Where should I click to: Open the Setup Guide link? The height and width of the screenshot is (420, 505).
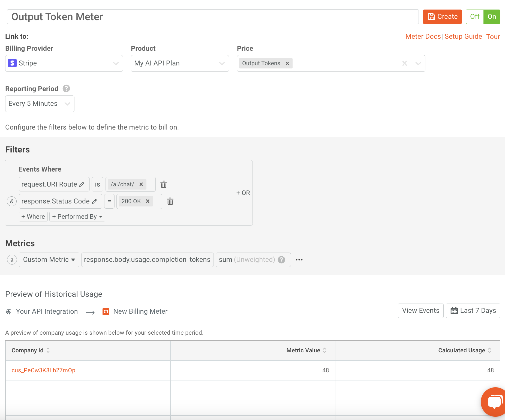[x=463, y=36]
